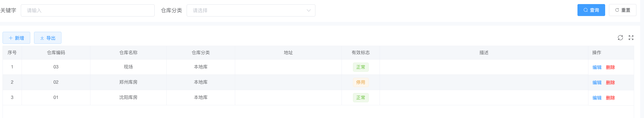Toggle fullscreen with the expand icon

coord(631,38)
